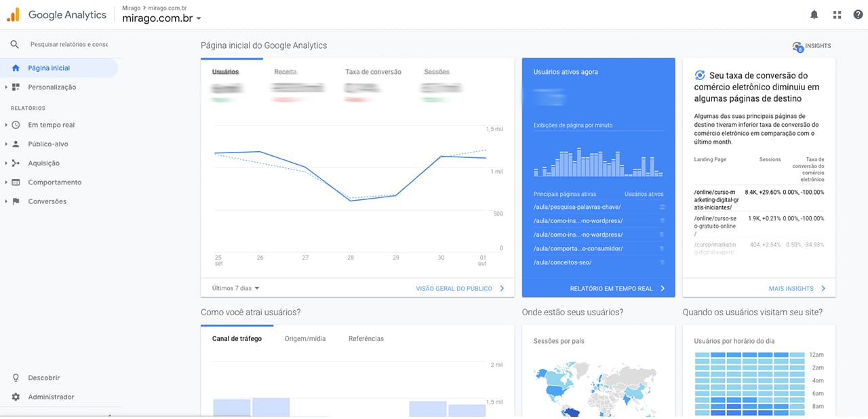Open the help question mark icon
The image size is (868, 419).
[858, 15]
